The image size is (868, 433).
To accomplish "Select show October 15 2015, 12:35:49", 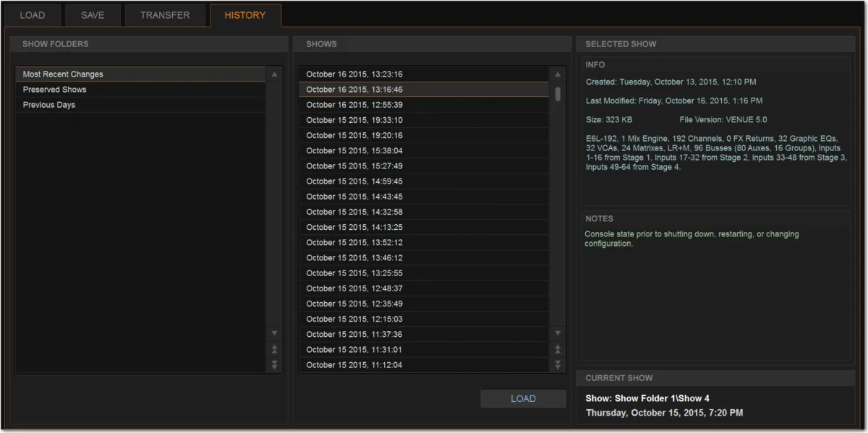I will [x=424, y=304].
